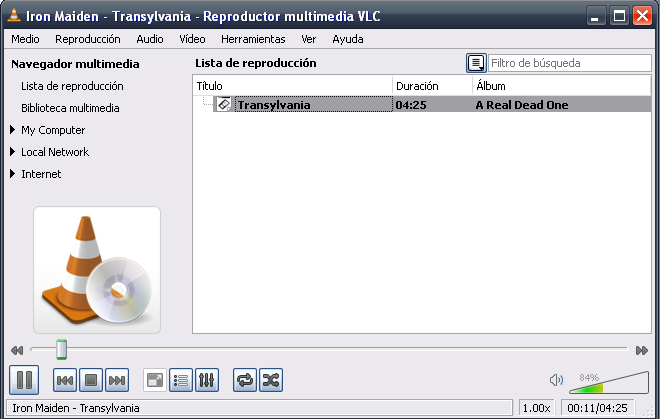Screen dimensions: 660x419
Task: Click the media file icon beside Transylvania
Action: pos(224,104)
